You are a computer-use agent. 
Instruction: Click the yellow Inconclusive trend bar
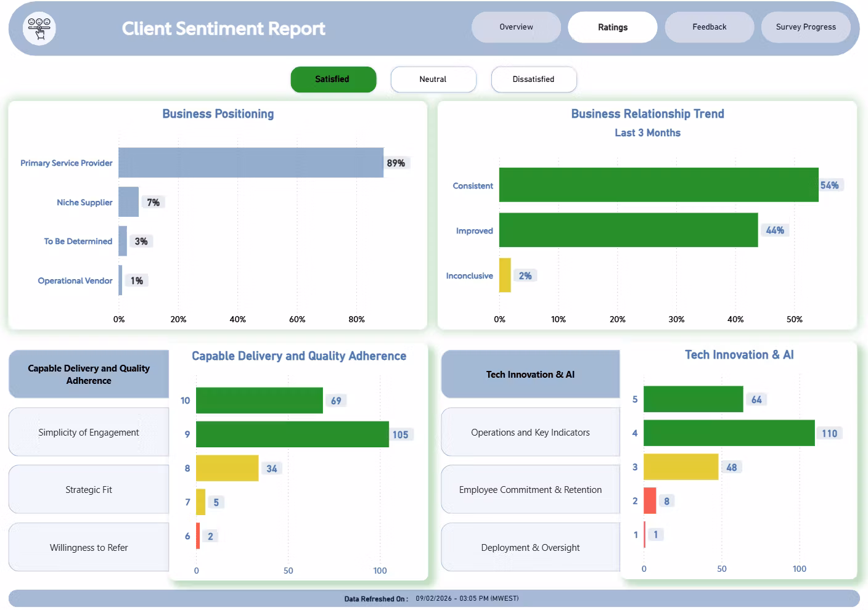click(505, 275)
